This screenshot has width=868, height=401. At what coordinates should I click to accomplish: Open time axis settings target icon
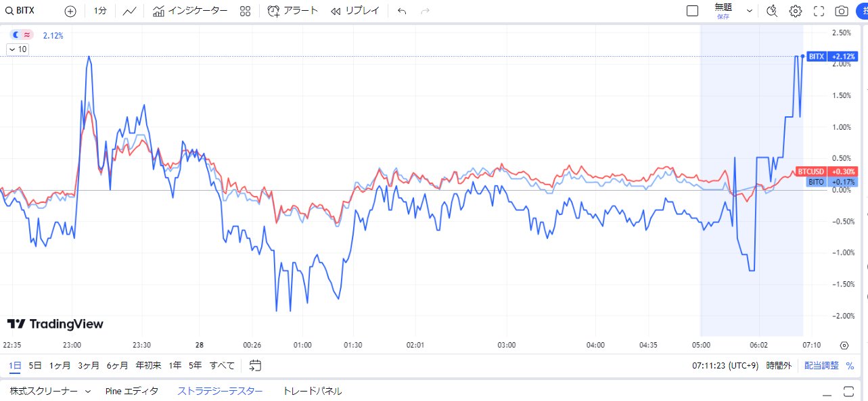844,344
